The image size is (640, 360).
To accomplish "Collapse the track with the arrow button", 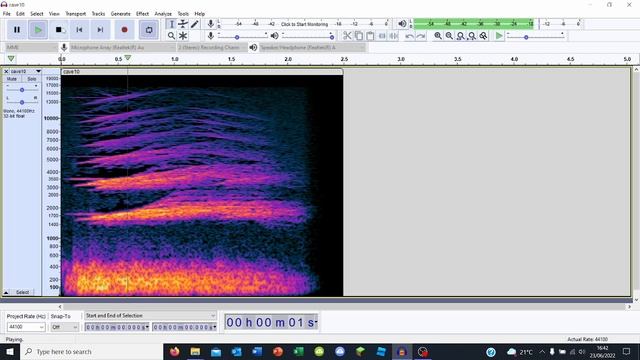I will pos(6,292).
